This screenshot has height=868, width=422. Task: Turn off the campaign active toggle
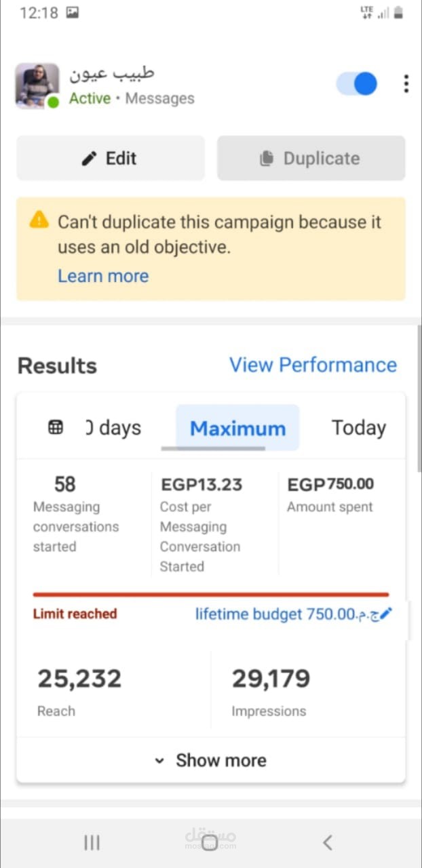pos(357,84)
